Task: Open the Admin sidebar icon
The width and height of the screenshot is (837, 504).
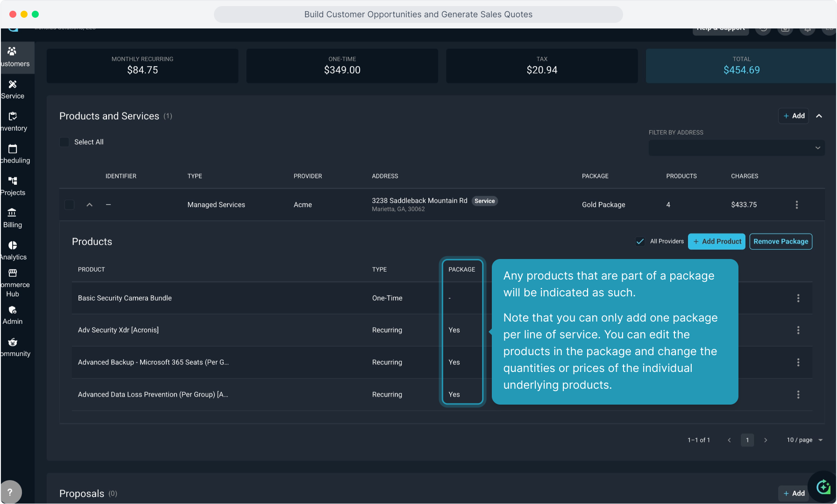Action: tap(13, 315)
